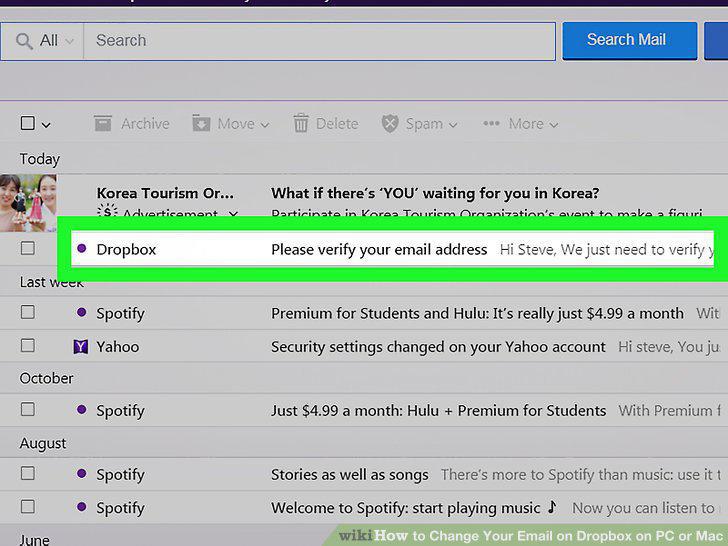
Task: Click the Delete label in toolbar
Action: (x=337, y=124)
